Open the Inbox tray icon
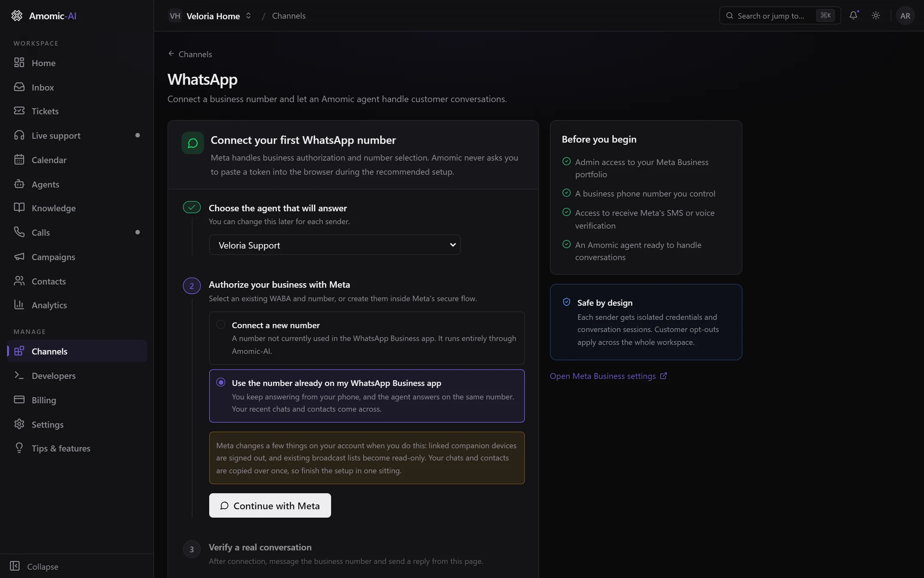The width and height of the screenshot is (924, 578). coord(19,87)
